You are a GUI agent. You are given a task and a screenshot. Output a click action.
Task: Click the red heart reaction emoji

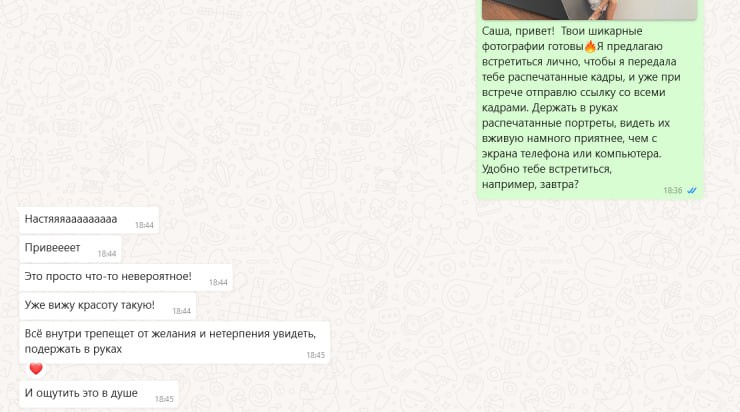[x=36, y=369]
